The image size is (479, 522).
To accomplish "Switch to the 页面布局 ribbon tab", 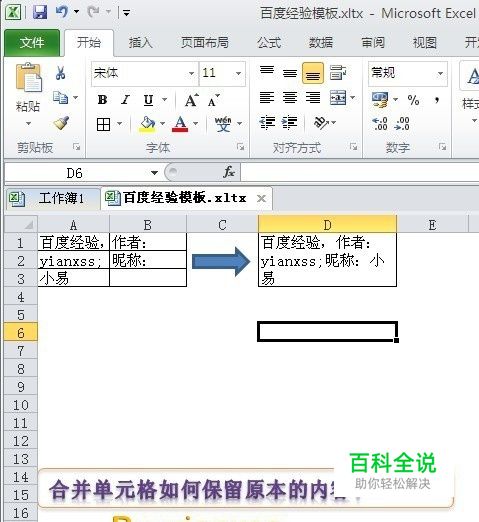I will [205, 43].
